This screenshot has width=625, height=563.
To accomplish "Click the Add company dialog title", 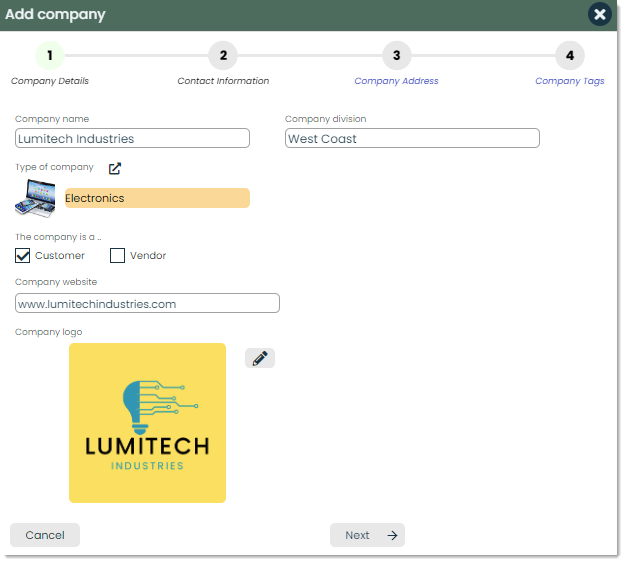I will (x=55, y=14).
